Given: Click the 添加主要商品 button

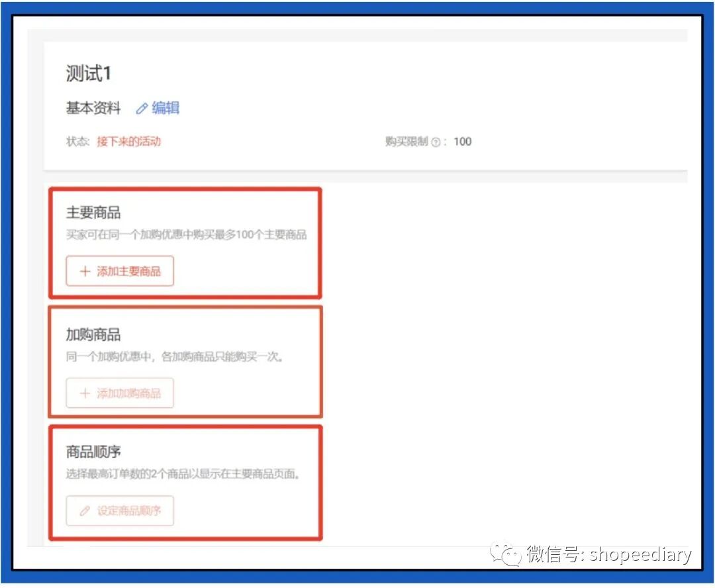Looking at the screenshot, I should click(119, 271).
